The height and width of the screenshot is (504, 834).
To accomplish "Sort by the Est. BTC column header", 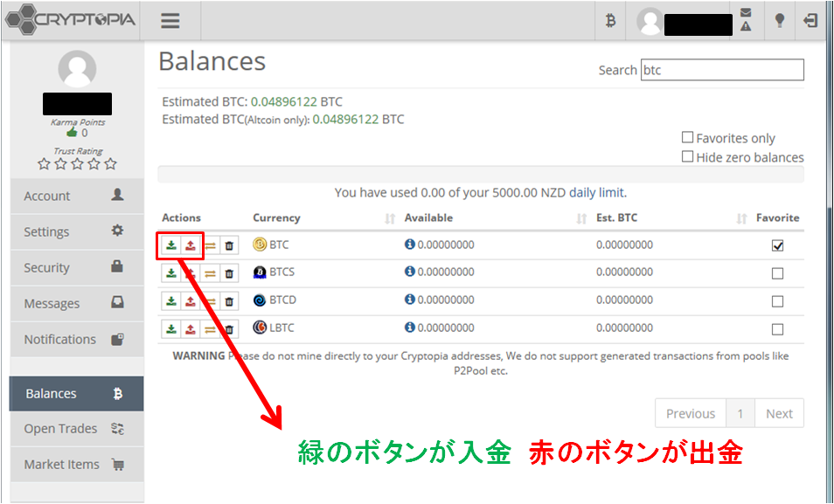I will click(616, 217).
